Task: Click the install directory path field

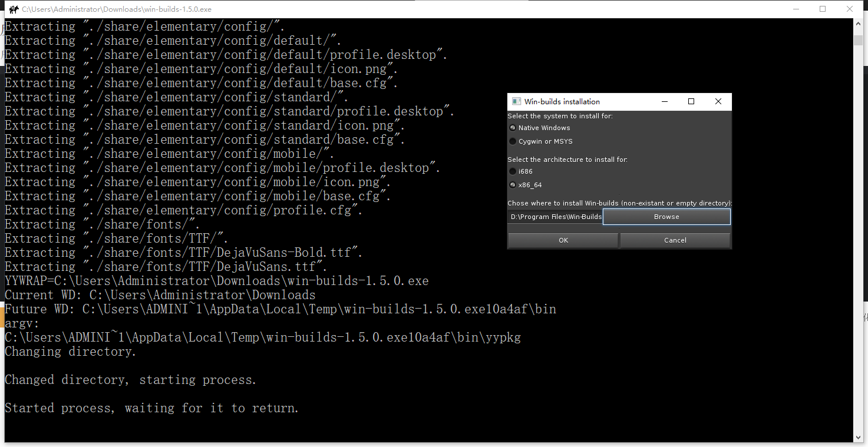Action: pos(555,217)
